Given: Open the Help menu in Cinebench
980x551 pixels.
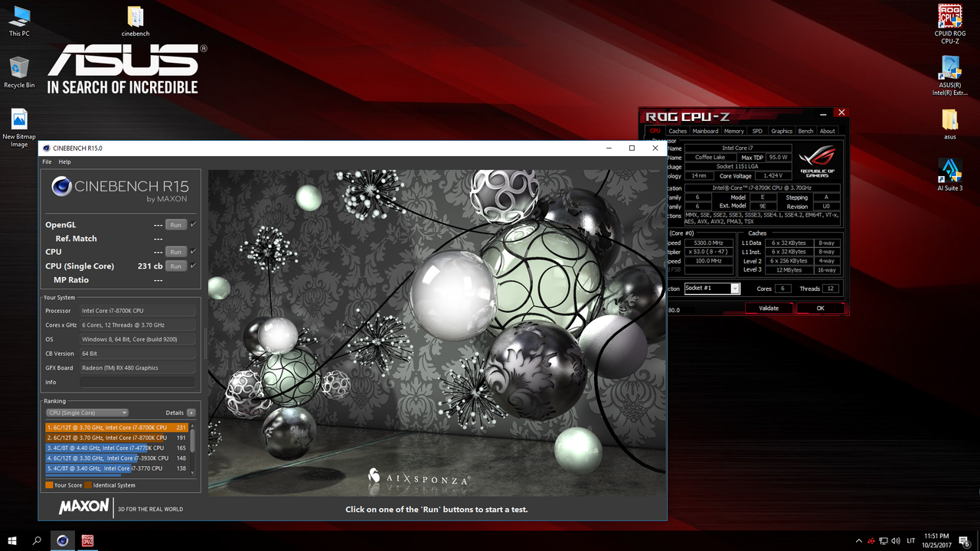Looking at the screenshot, I should point(65,161).
